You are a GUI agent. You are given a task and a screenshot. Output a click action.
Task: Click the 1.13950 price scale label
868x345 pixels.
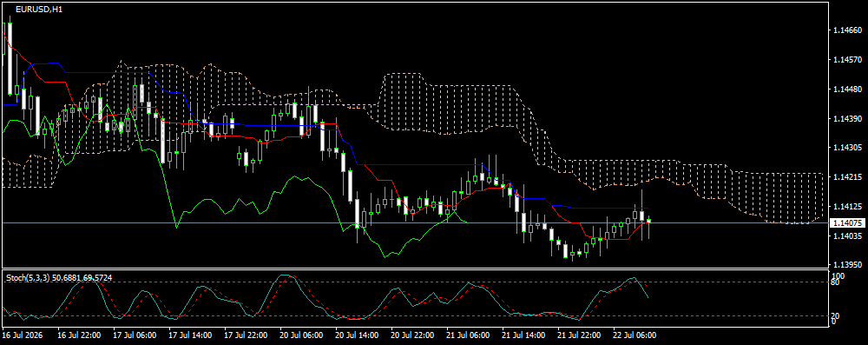[846, 265]
